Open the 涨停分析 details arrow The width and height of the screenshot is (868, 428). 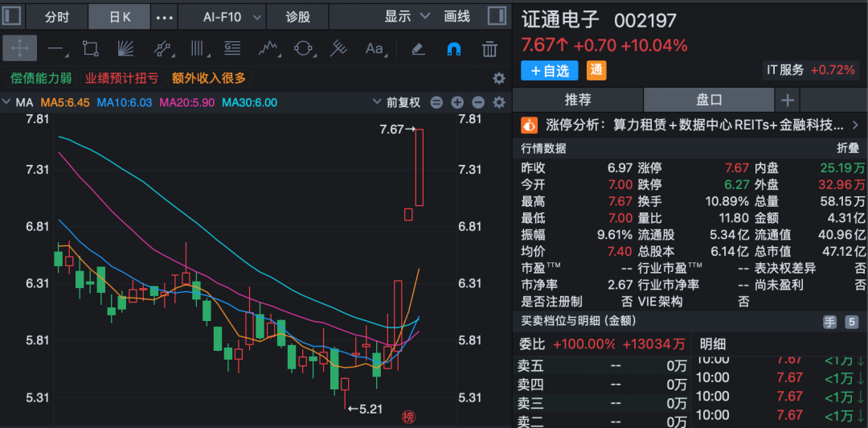click(x=854, y=126)
